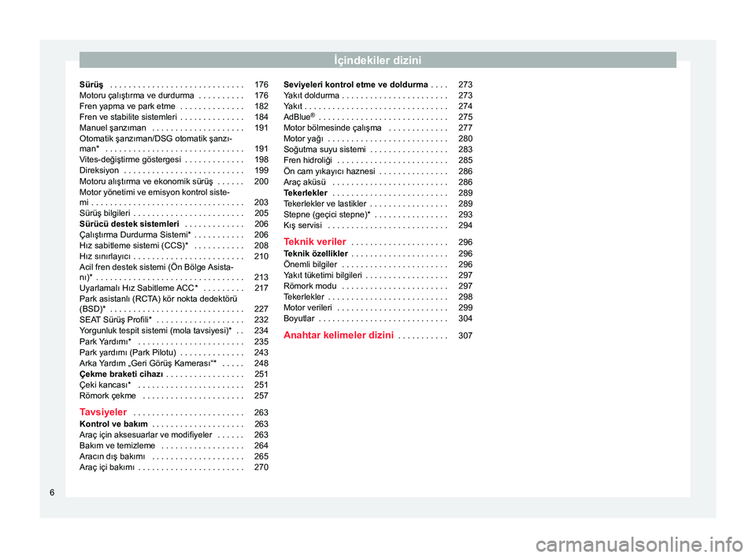The image size is (756, 558).
Task: Open 'Motor yönetimi ve emisyon kontrol' entry
Action: tap(173, 197)
